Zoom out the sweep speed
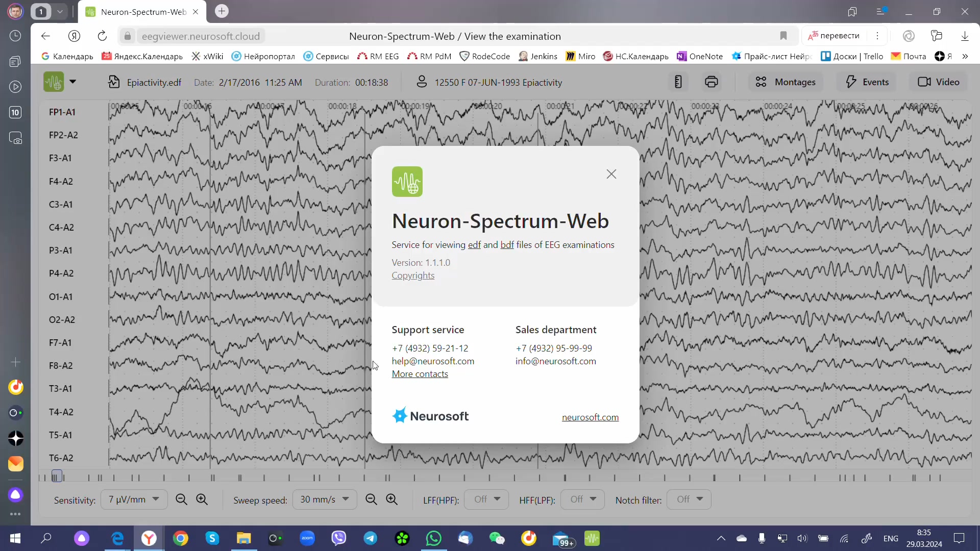The image size is (980, 551). [371, 499]
